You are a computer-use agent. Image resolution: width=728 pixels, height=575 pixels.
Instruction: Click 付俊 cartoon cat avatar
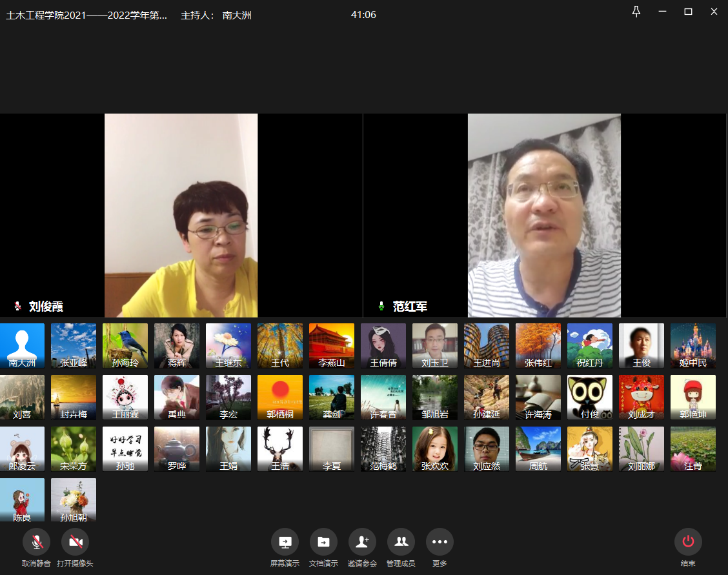pyautogui.click(x=590, y=397)
